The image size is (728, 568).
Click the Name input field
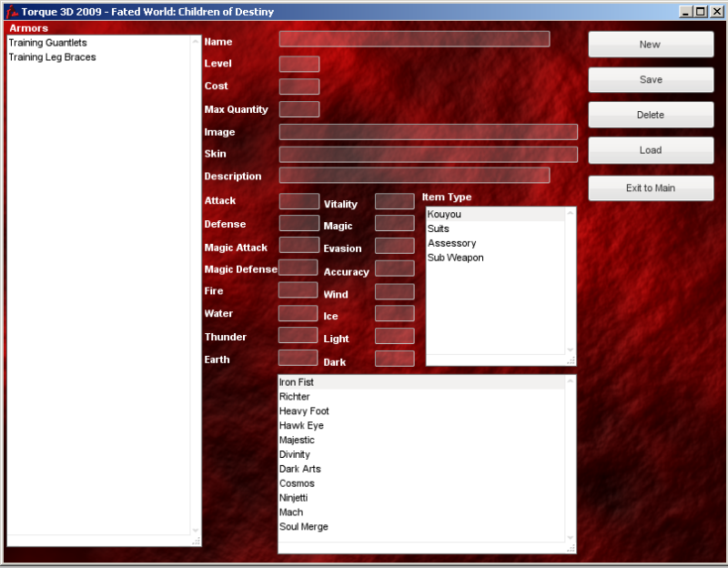[x=414, y=39]
